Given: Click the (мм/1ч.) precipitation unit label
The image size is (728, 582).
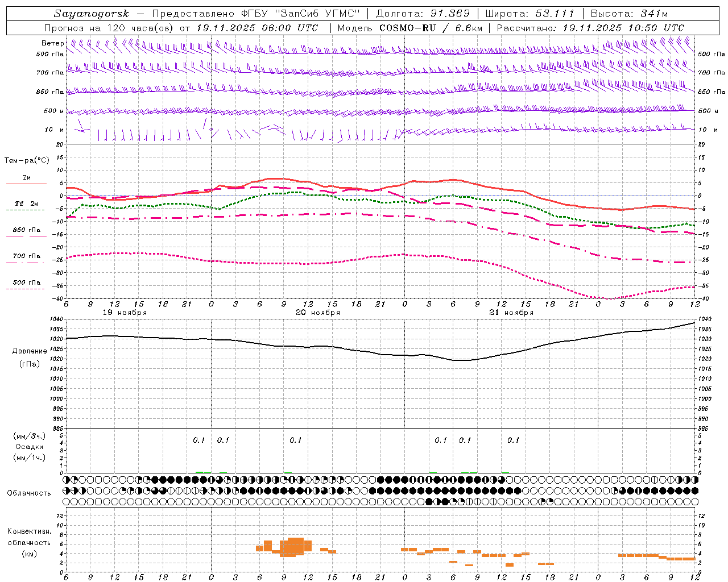Looking at the screenshot, I should tap(30, 458).
